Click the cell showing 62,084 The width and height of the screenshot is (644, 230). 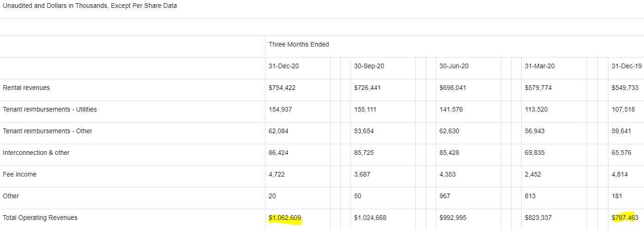coord(278,131)
